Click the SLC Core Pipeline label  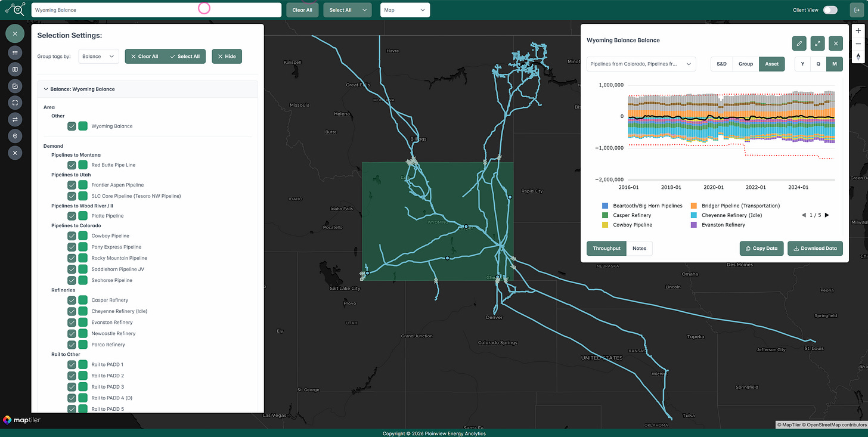pyautogui.click(x=136, y=196)
